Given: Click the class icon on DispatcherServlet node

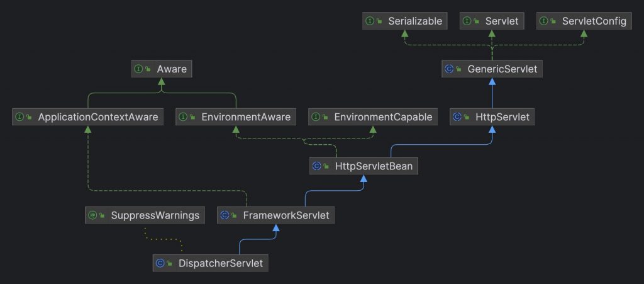Looking at the screenshot, I should (x=160, y=263).
